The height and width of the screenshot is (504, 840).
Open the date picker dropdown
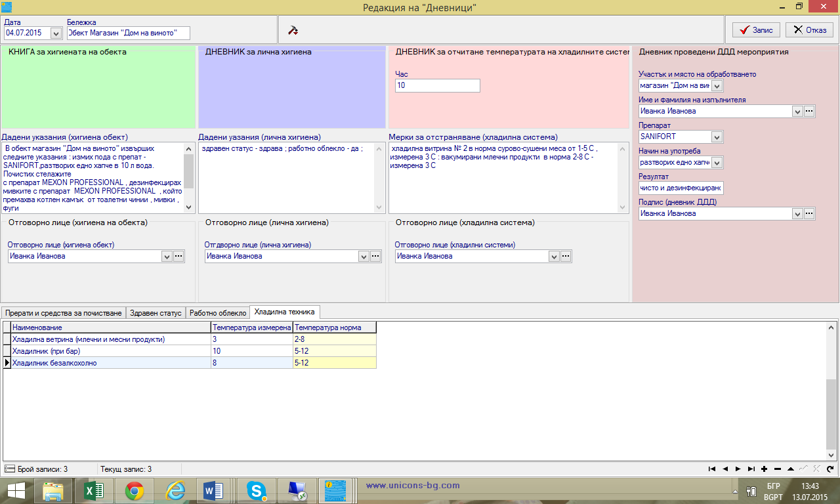pyautogui.click(x=56, y=33)
